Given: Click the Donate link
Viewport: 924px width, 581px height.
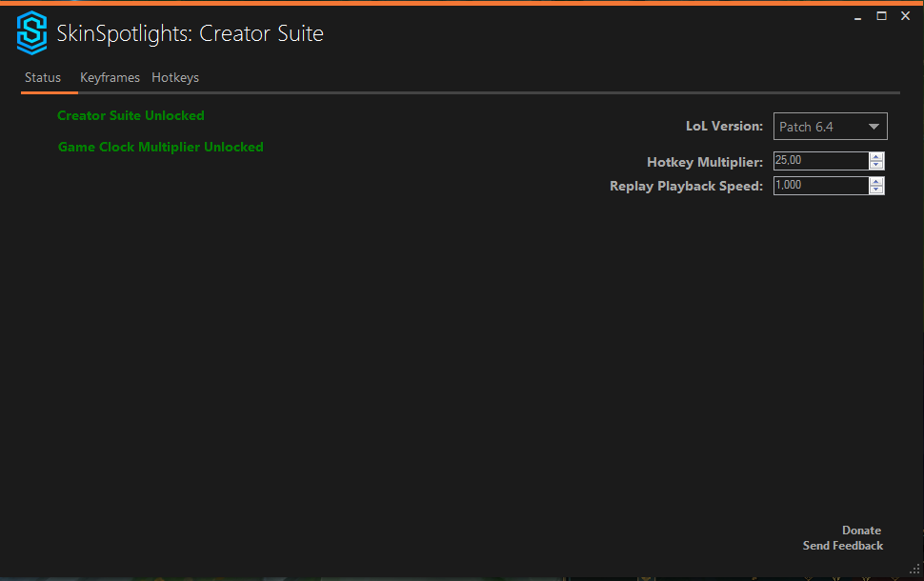Looking at the screenshot, I should (861, 531).
